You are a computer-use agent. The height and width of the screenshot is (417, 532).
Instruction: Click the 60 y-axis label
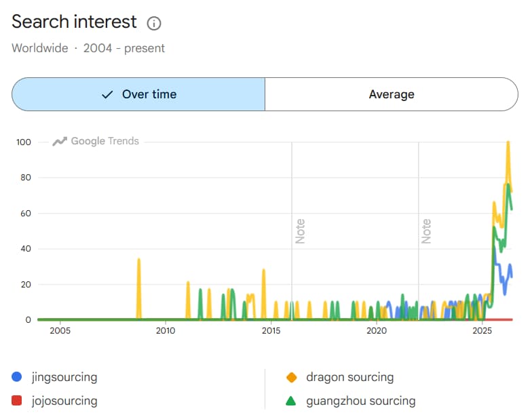(26, 213)
